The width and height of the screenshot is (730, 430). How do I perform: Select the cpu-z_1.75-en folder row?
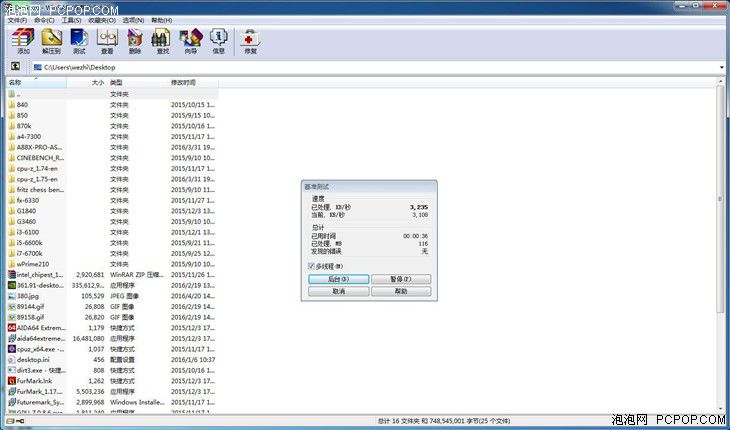point(112,179)
